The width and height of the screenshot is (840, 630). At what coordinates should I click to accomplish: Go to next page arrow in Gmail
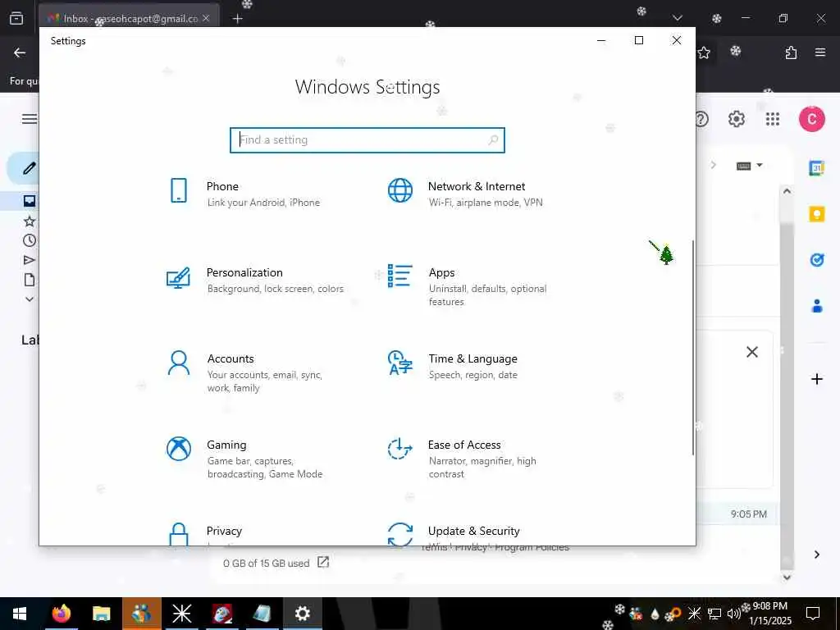[x=714, y=165]
